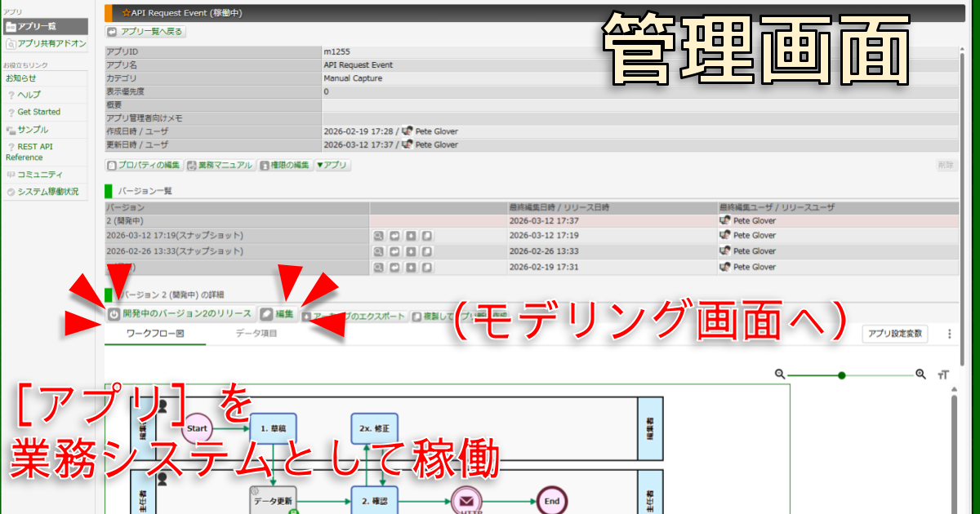This screenshot has width=980, height=514.
Task: View details of the 2026-02-26 13:33 snapshot (magnifier icon)
Action: (379, 251)
